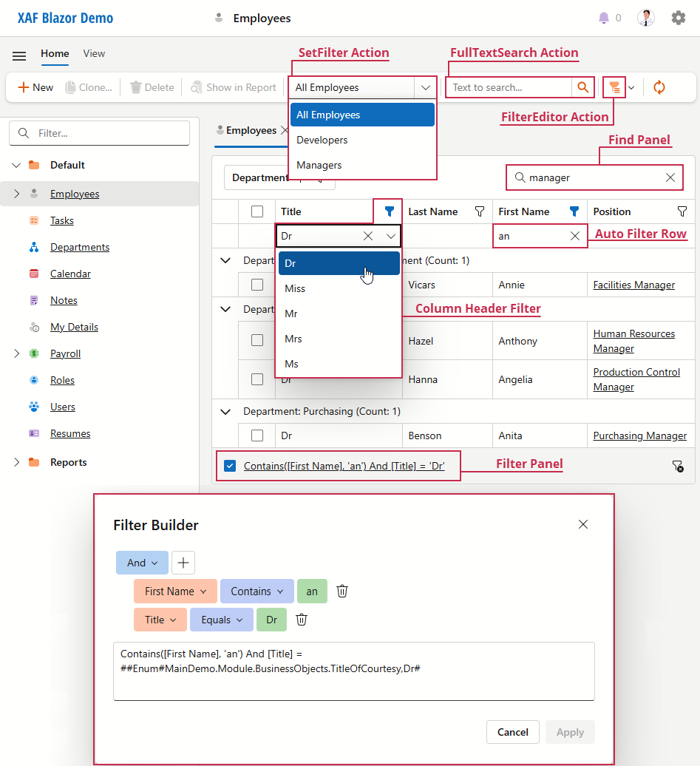This screenshot has height=766, width=700.
Task: Open the Filter Editor icon button
Action: pyautogui.click(x=614, y=87)
